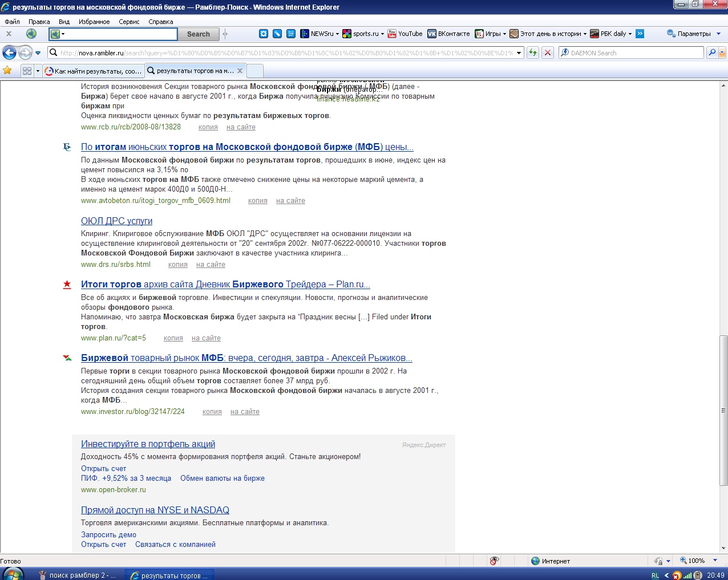The image size is (728, 580).
Task: Click the Refresh page icon
Action: coord(533,52)
